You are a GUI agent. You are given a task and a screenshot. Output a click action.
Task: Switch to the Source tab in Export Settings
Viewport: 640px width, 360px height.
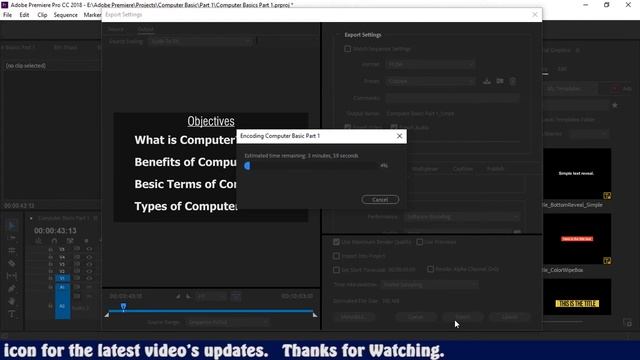tap(116, 29)
